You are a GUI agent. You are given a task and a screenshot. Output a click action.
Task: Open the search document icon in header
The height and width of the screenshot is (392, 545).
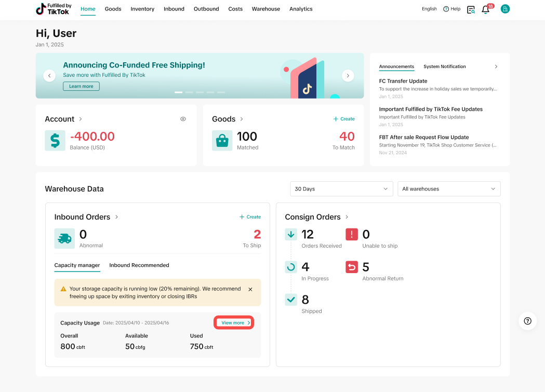click(471, 9)
